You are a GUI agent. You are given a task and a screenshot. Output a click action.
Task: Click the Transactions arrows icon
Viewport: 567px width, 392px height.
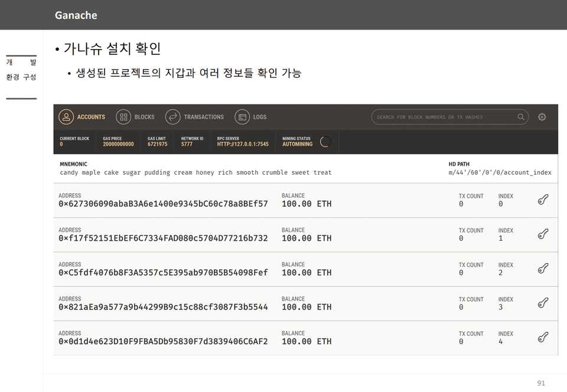(x=173, y=117)
